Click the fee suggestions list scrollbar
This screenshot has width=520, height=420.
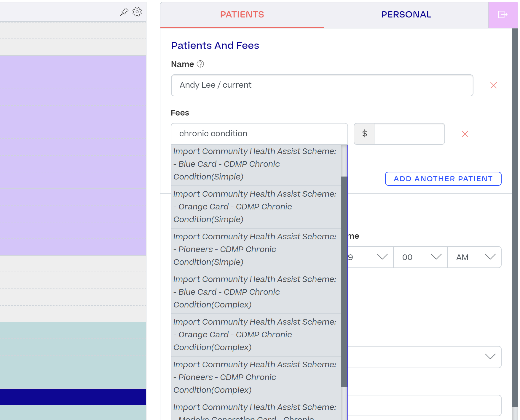(344, 281)
